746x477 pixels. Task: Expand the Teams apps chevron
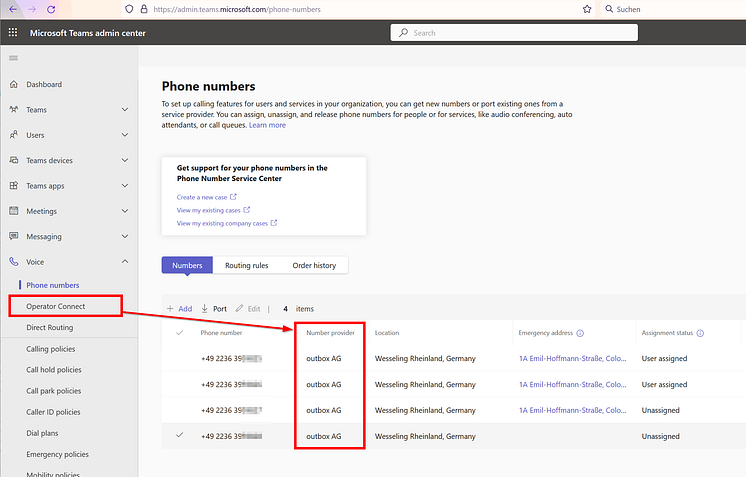[125, 185]
